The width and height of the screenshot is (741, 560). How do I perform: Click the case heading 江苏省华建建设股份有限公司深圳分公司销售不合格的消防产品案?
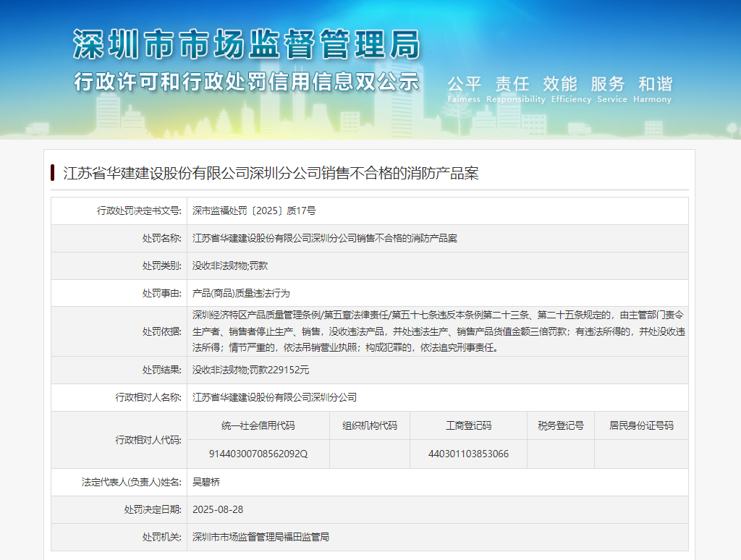271,173
